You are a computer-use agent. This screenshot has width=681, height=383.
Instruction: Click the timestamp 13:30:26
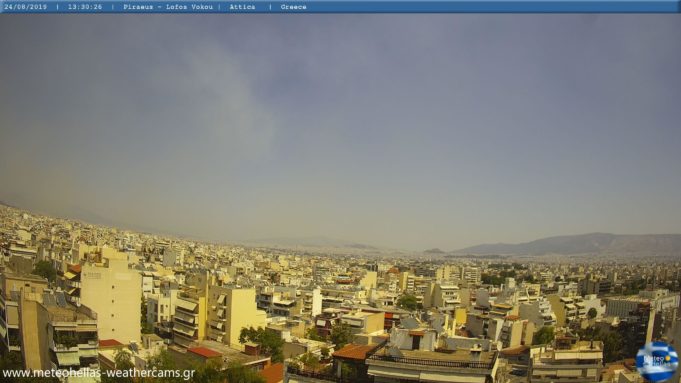click(85, 7)
